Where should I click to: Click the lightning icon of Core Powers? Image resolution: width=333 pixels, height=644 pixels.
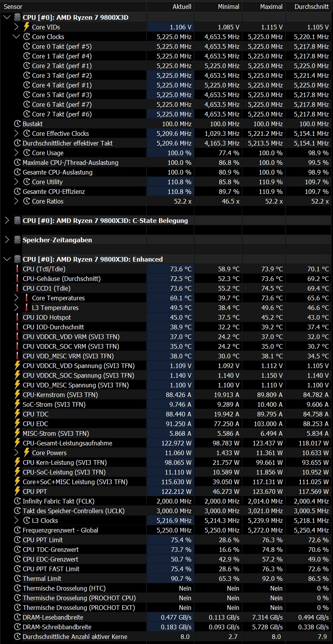[27, 453]
